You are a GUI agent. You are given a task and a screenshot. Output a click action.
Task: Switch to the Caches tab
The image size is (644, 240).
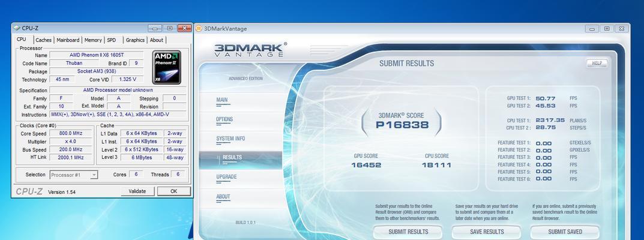[43, 40]
